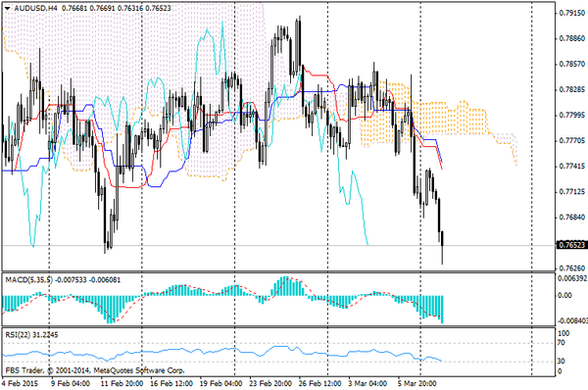The image size is (588, 390).
Task: Click the 0.76840 price axis label
Action: click(572, 218)
